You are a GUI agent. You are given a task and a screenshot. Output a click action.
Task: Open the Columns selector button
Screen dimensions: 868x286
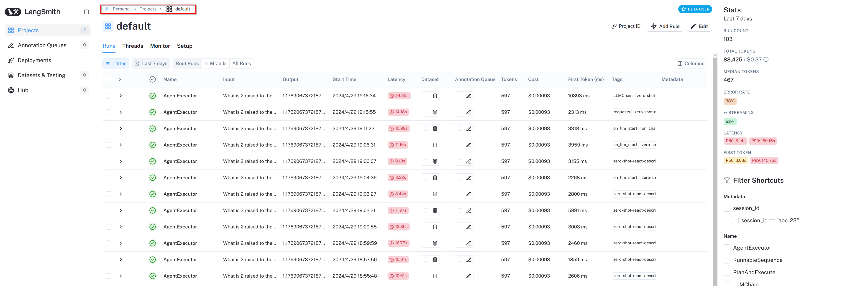[x=690, y=63]
